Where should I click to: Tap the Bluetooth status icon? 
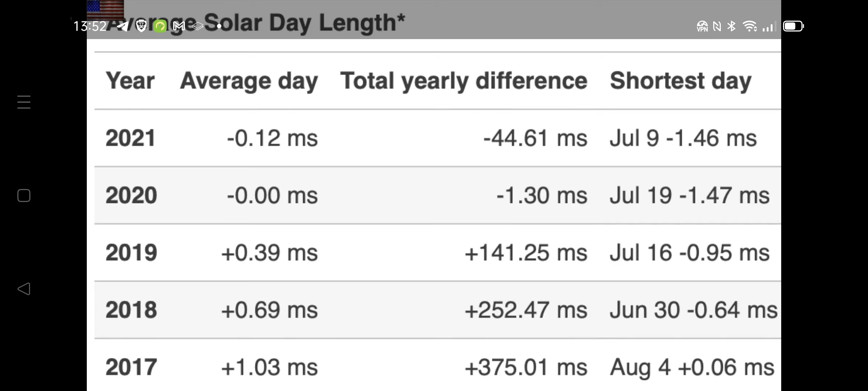pos(732,26)
